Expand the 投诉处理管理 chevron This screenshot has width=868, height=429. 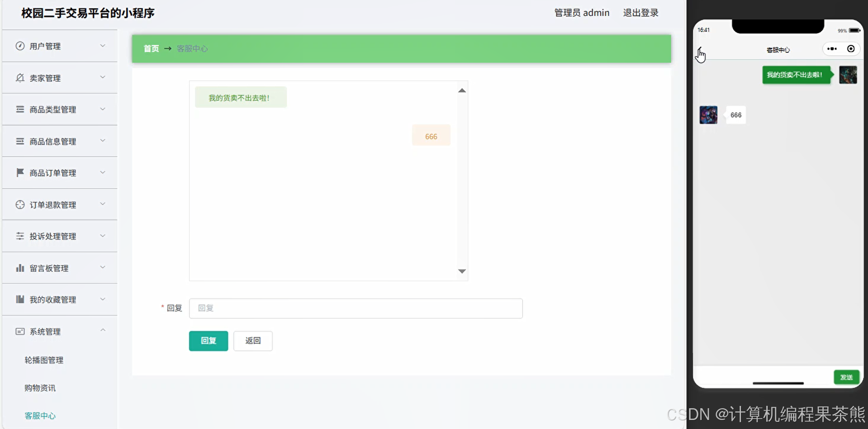tap(103, 236)
